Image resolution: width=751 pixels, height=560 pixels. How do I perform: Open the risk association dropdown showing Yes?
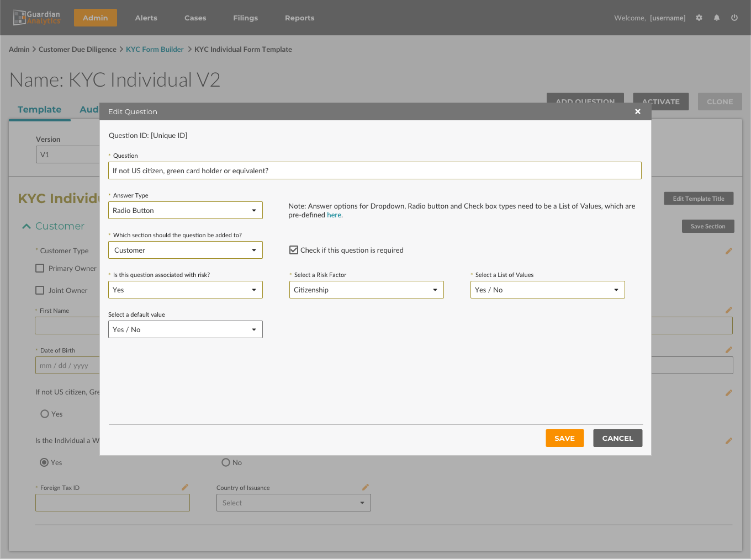tap(186, 290)
